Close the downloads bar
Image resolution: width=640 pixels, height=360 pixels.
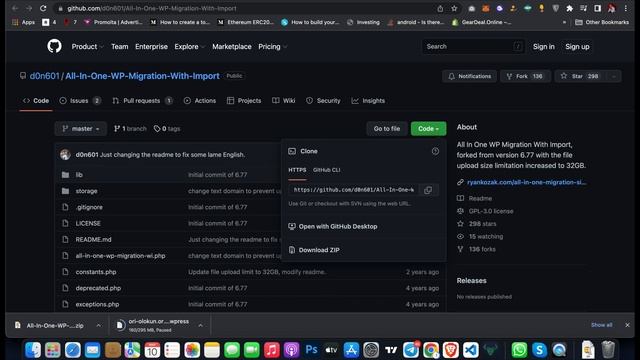[x=627, y=325]
